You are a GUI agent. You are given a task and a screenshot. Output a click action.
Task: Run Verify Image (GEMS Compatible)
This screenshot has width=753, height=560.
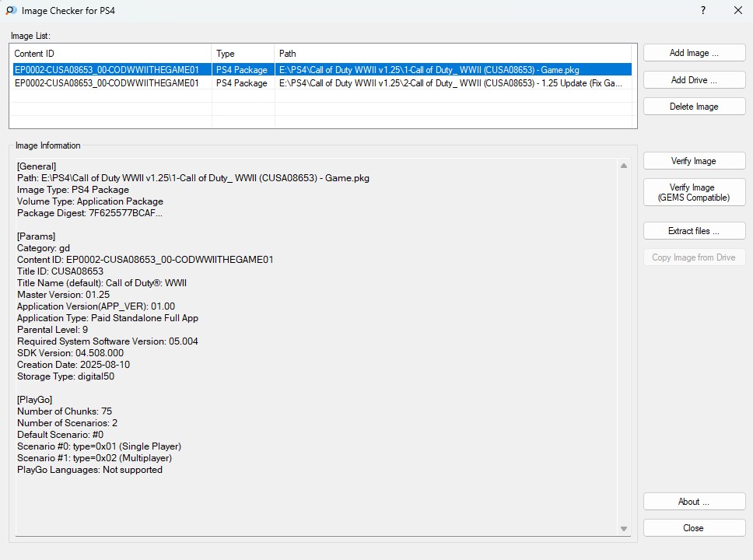coord(694,192)
